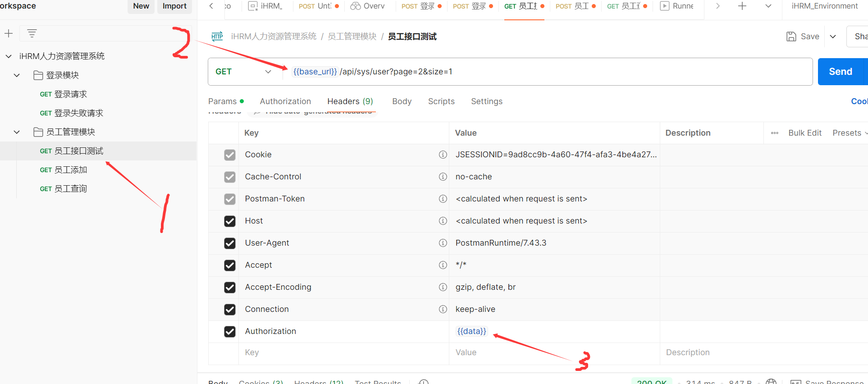This screenshot has width=868, height=384.
Task: Uncheck the Host header checkbox
Action: pos(230,221)
